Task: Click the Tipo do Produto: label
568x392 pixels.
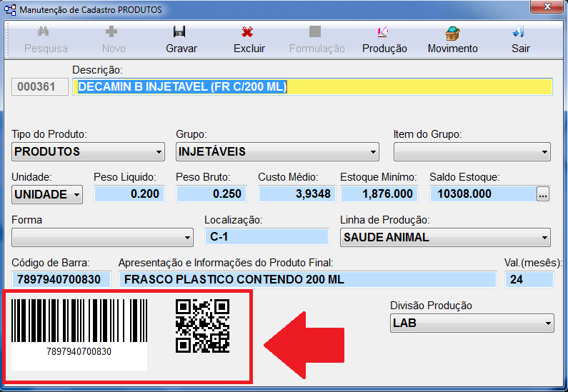Action: coord(49,134)
